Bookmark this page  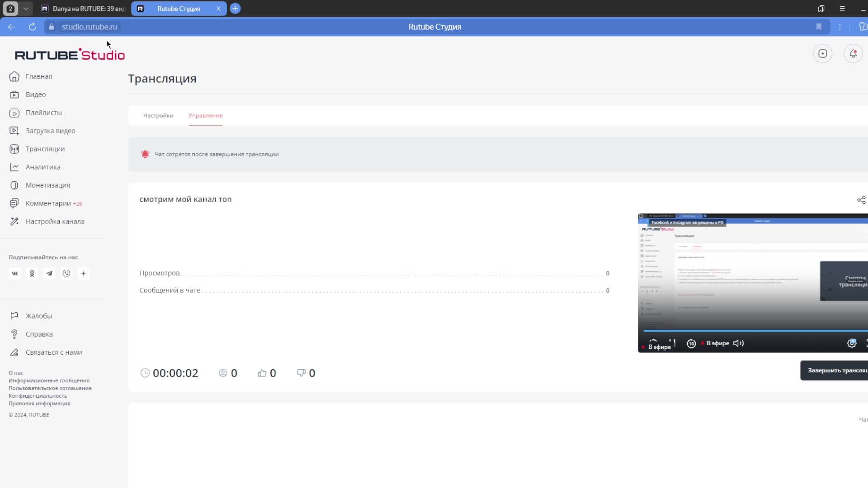[x=819, y=27]
